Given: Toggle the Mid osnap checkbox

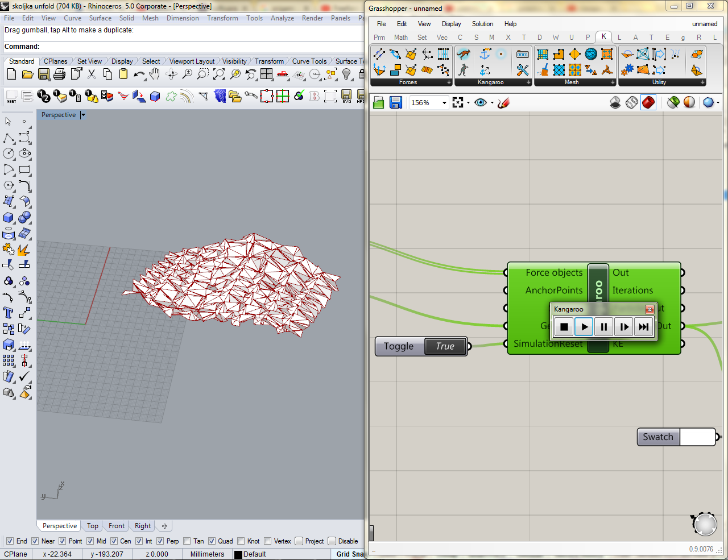Looking at the screenshot, I should (x=90, y=541).
